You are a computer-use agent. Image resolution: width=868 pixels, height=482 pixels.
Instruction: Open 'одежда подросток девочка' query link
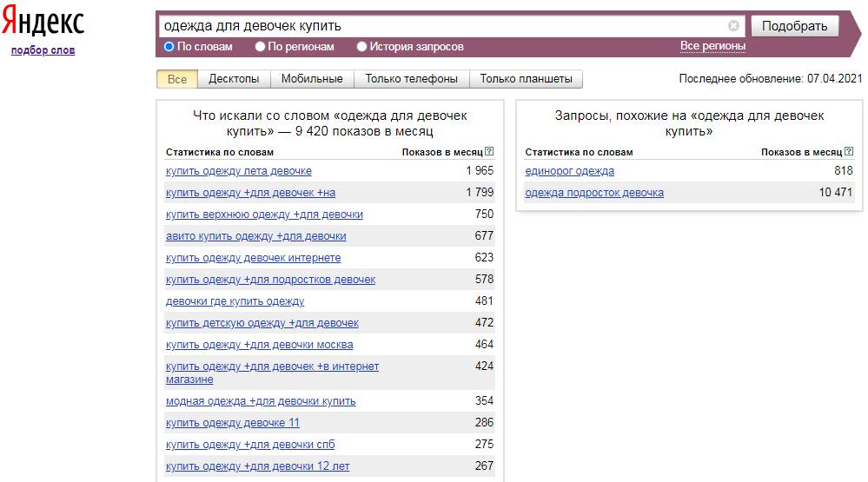click(x=594, y=193)
